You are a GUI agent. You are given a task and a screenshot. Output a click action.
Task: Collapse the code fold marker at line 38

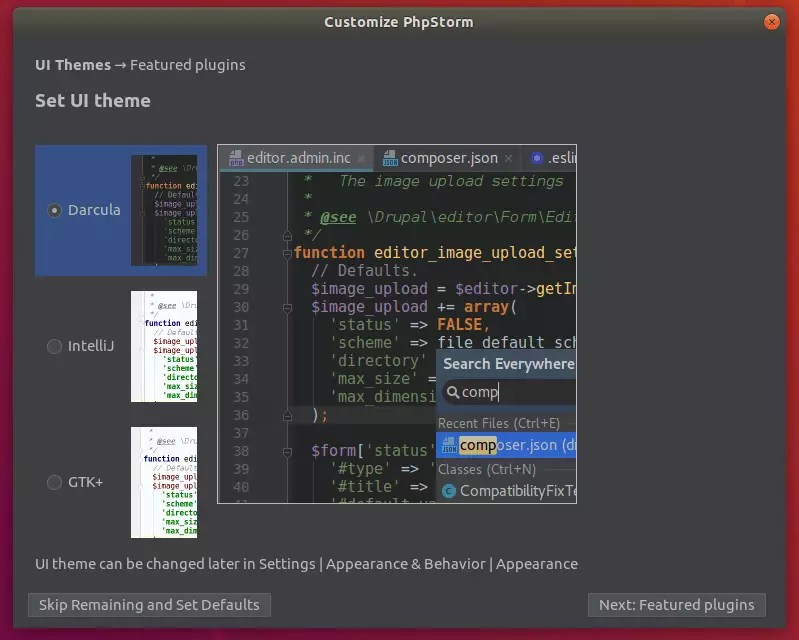click(x=287, y=452)
